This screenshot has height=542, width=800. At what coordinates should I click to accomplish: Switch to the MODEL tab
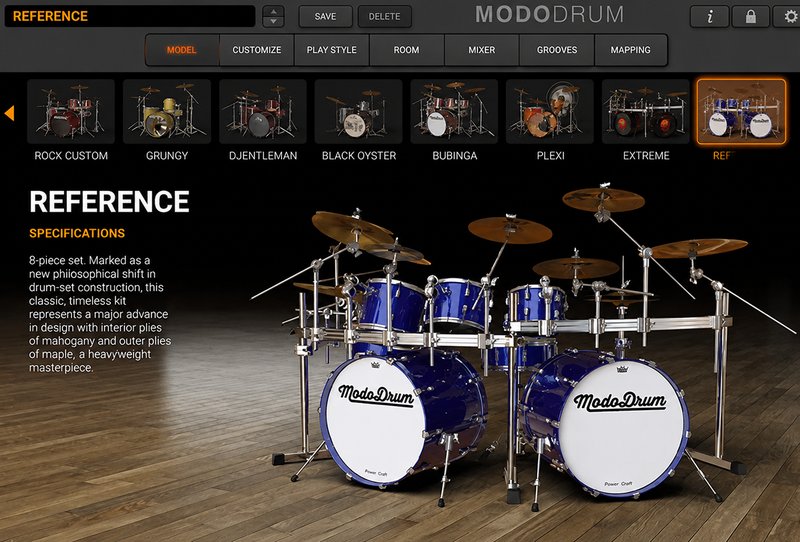click(182, 50)
